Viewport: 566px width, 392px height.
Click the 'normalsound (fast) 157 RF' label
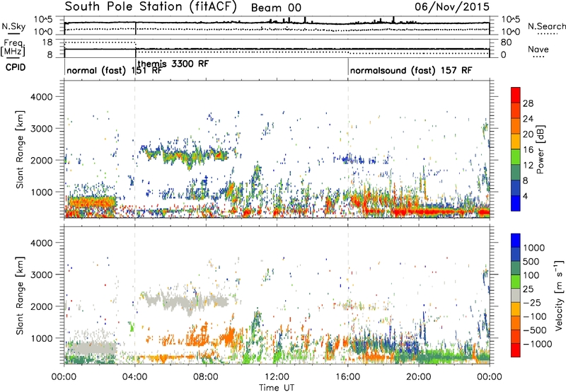411,70
